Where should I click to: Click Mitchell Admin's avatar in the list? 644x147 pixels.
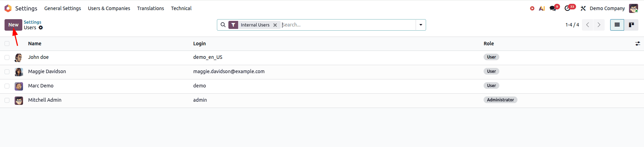tap(19, 100)
